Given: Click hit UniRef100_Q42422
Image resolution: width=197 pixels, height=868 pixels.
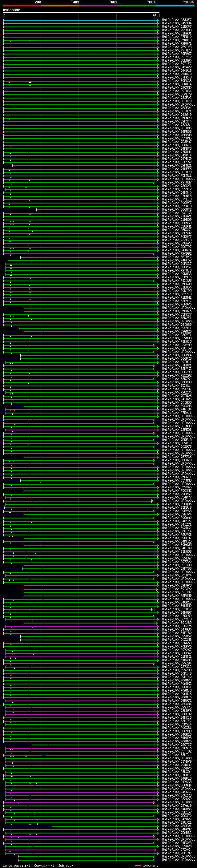Looking at the screenshot, I should pos(177,67).
